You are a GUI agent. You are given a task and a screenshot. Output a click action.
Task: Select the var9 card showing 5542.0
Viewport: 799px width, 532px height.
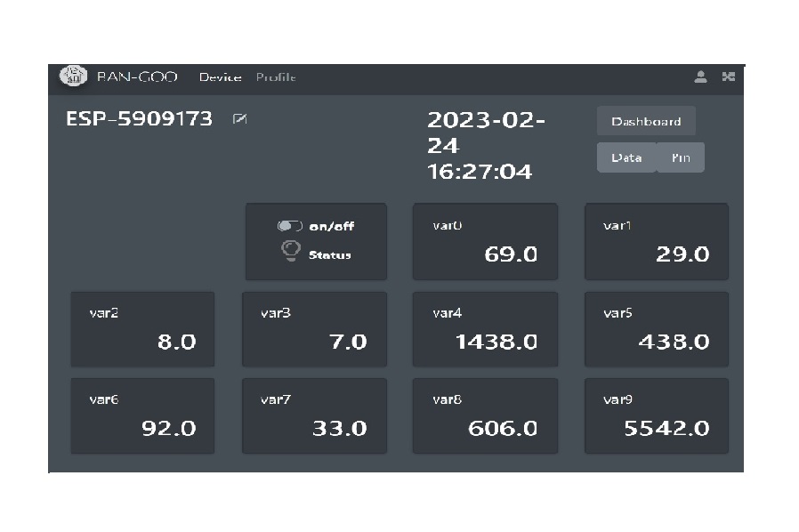click(x=656, y=415)
